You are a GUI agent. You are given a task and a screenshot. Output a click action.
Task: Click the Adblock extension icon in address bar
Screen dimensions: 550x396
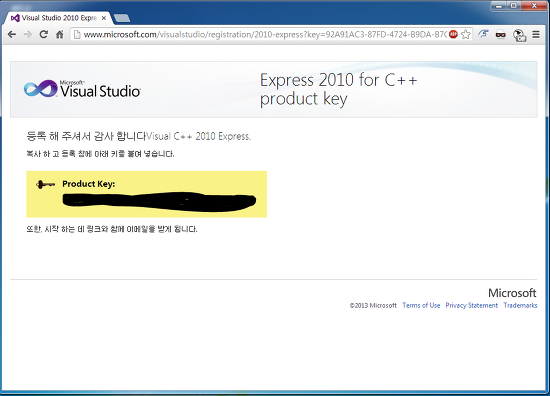tap(453, 34)
